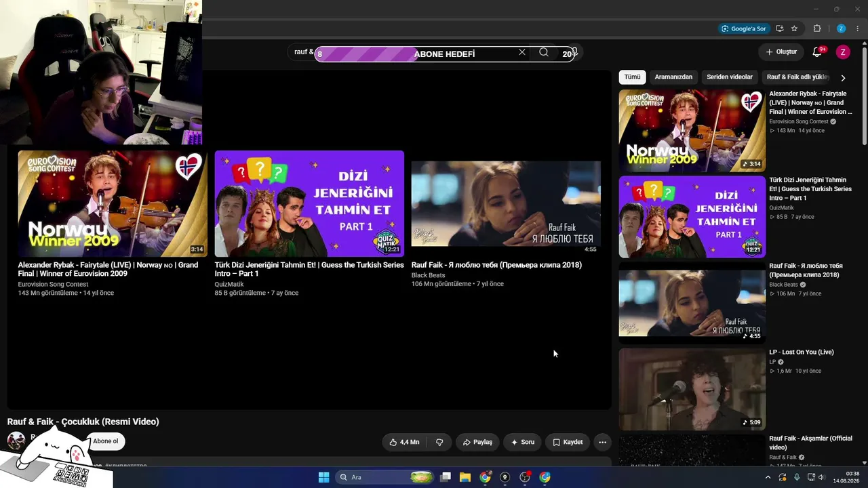Image resolution: width=868 pixels, height=488 pixels.
Task: Select the Tümü filter chip
Action: (632, 77)
